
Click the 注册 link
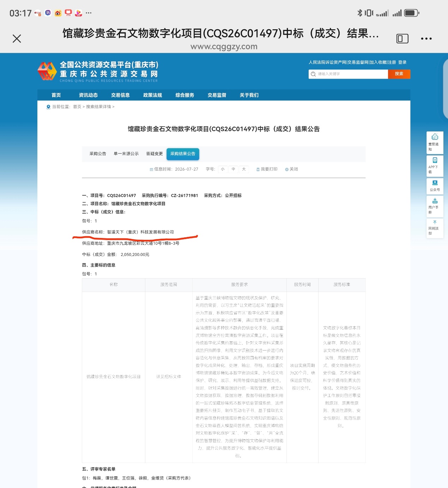(x=392, y=62)
